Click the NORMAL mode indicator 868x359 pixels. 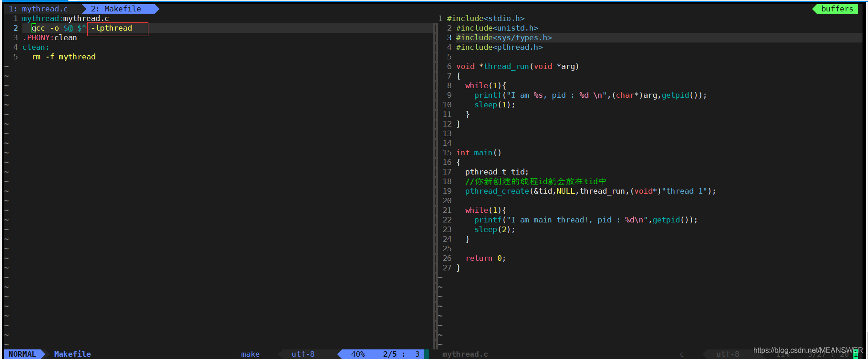click(x=22, y=354)
